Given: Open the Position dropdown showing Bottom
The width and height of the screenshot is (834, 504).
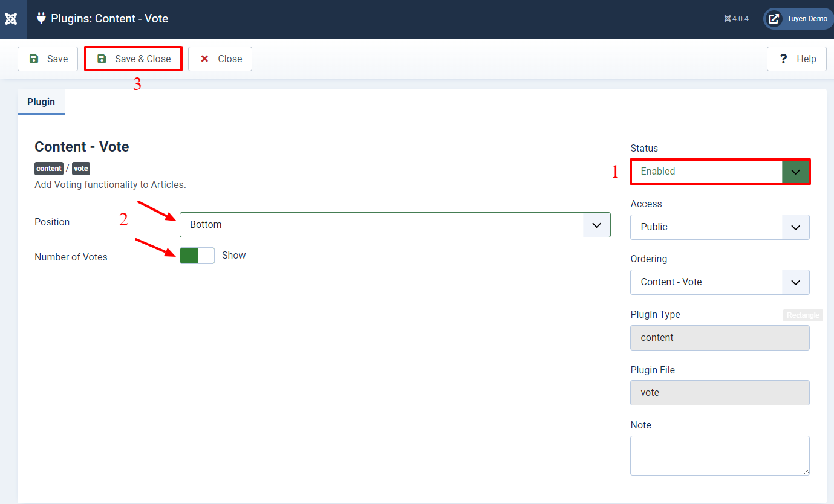Looking at the screenshot, I should (395, 225).
